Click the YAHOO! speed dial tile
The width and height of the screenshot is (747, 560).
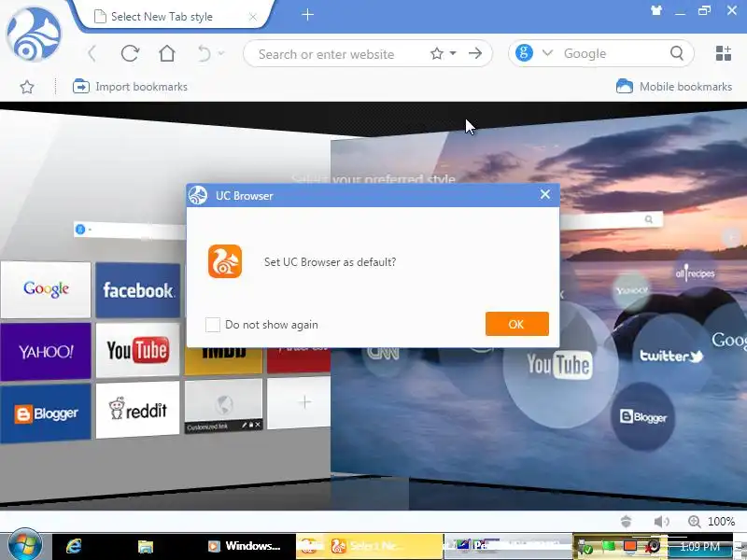[x=46, y=352]
